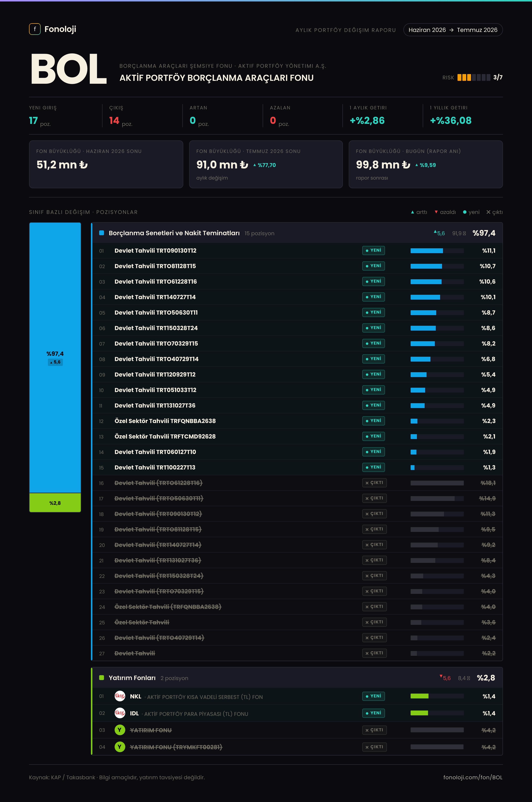532x802 pixels.
Task: Click the title AKTİF PORTFÖY BORÇLANMA ARAÇLARI FONU
Action: [x=217, y=78]
